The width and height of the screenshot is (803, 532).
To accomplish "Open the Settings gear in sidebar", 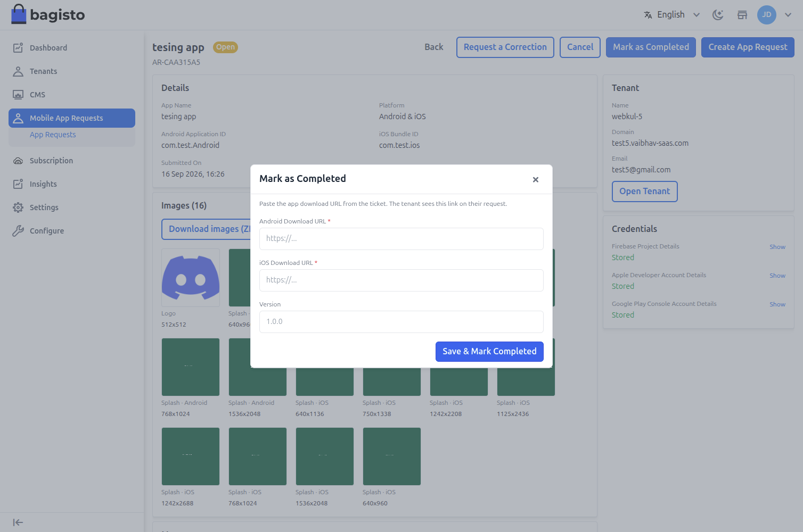I will (18, 207).
